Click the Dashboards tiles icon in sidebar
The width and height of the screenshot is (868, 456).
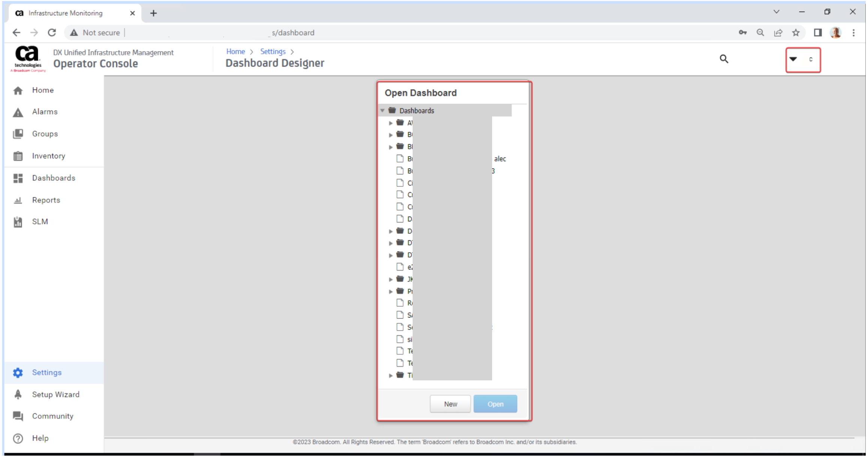point(18,178)
